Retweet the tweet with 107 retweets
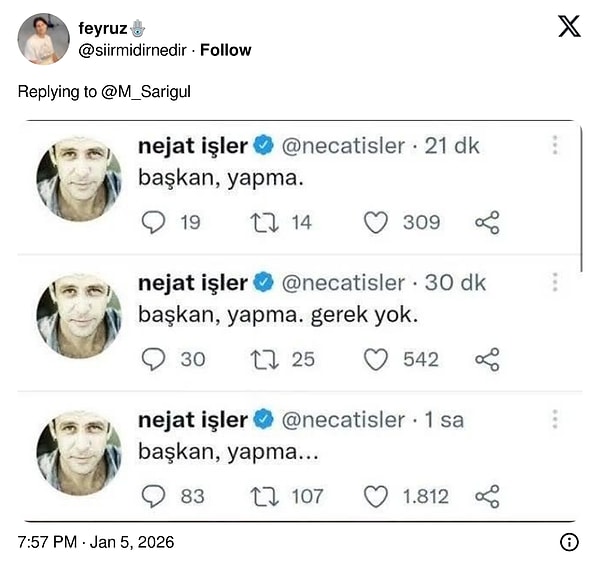600x572 pixels. pos(264,496)
